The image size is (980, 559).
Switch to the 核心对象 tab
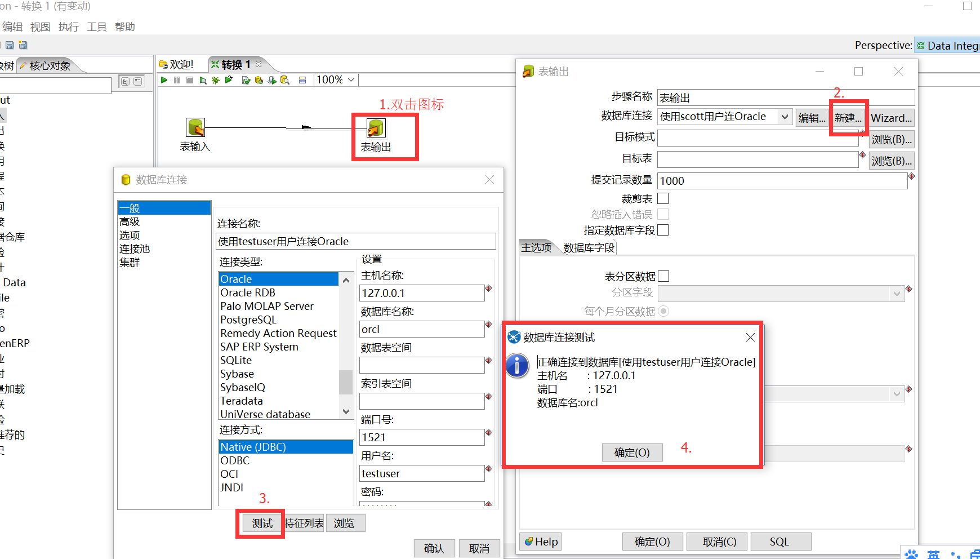click(50, 65)
